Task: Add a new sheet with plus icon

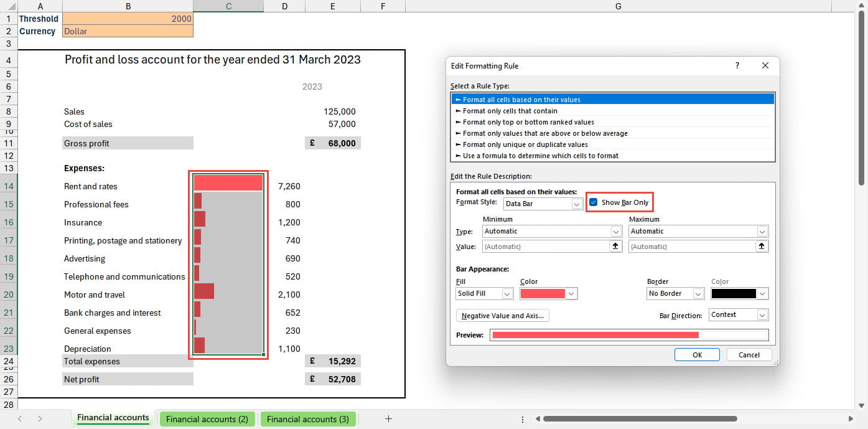Action: tap(388, 419)
